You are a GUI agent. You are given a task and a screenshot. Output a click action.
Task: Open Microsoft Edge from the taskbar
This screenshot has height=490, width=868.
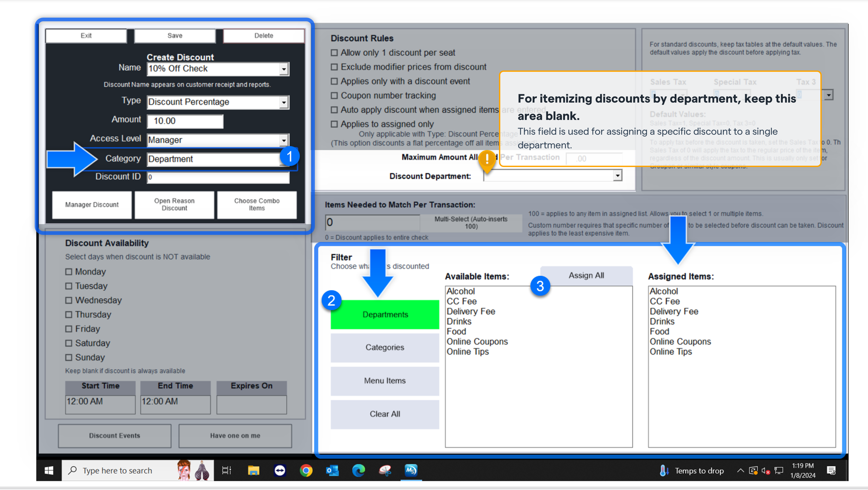click(359, 471)
